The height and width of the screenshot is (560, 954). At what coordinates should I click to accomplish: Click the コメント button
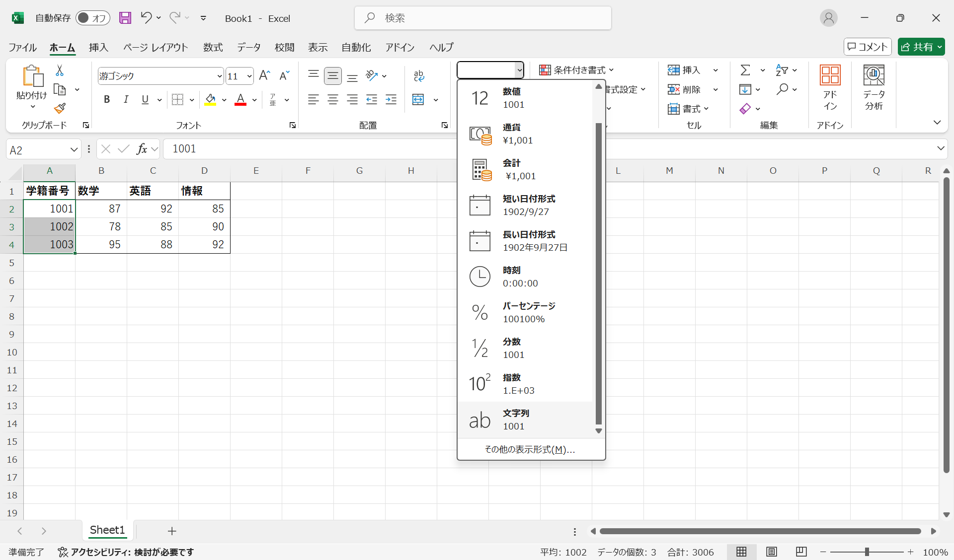867,47
